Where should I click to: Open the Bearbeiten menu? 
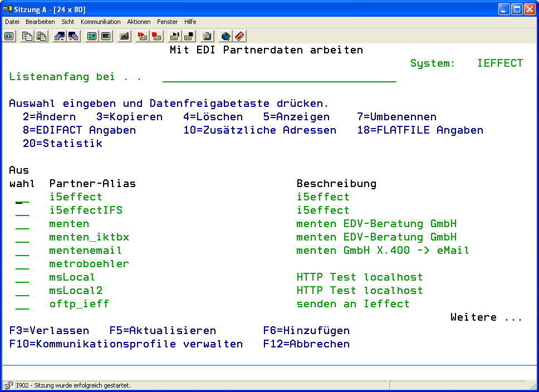(x=40, y=22)
